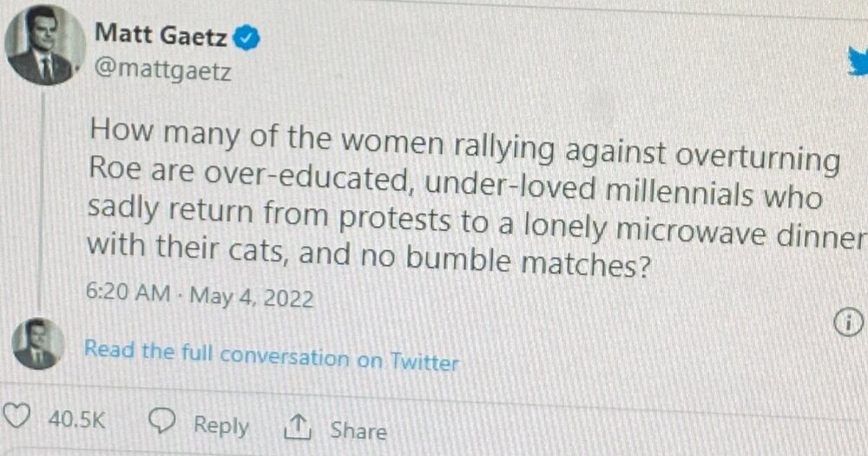Click the May 4, 2022 date

252,297
